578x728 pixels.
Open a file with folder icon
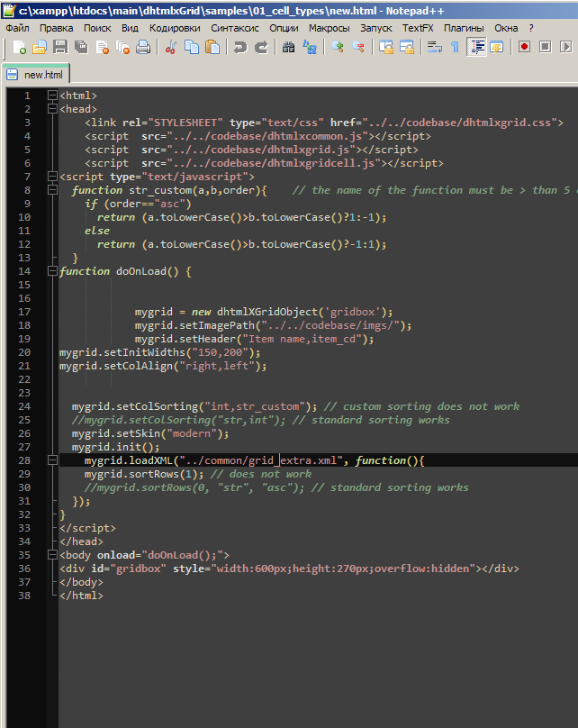click(x=40, y=47)
